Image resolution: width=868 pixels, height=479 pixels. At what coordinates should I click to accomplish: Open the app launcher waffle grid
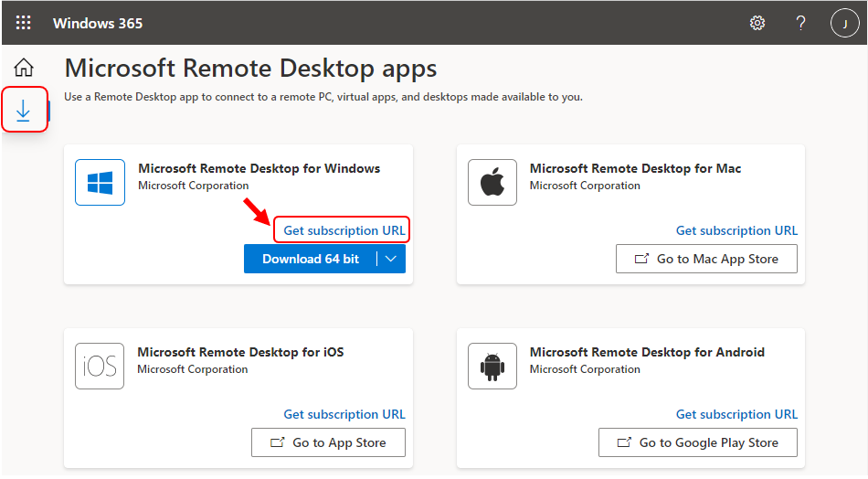pyautogui.click(x=23, y=23)
